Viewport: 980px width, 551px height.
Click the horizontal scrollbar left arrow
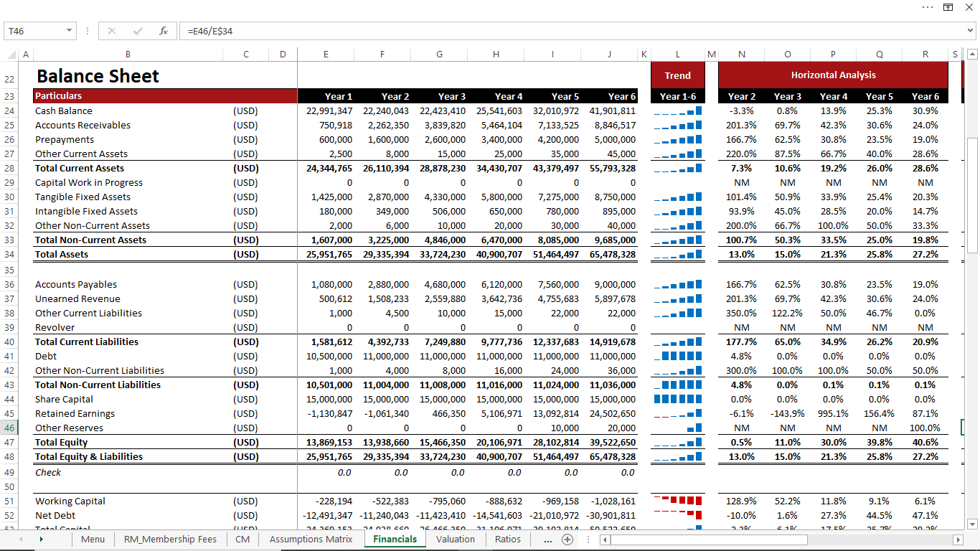(605, 540)
